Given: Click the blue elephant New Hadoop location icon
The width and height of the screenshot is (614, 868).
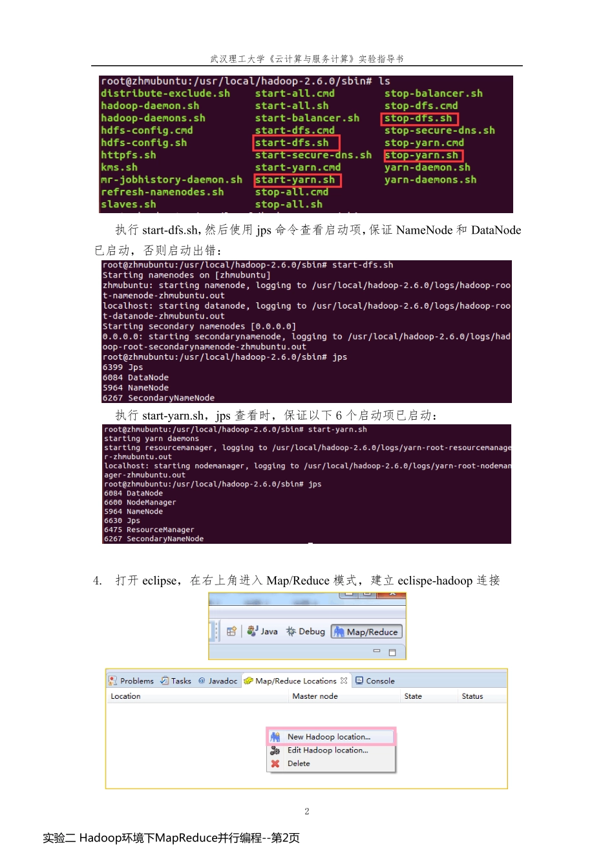Looking at the screenshot, I should (x=275, y=737).
